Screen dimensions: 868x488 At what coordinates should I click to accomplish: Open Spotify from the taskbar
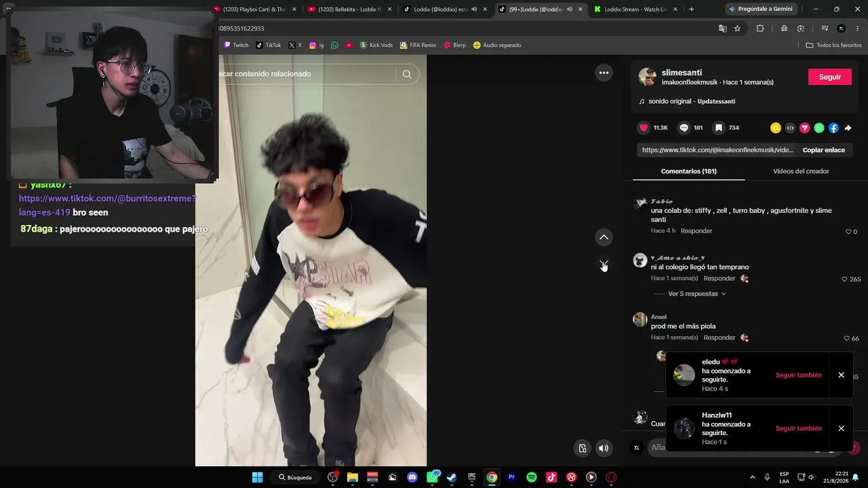coord(532,477)
